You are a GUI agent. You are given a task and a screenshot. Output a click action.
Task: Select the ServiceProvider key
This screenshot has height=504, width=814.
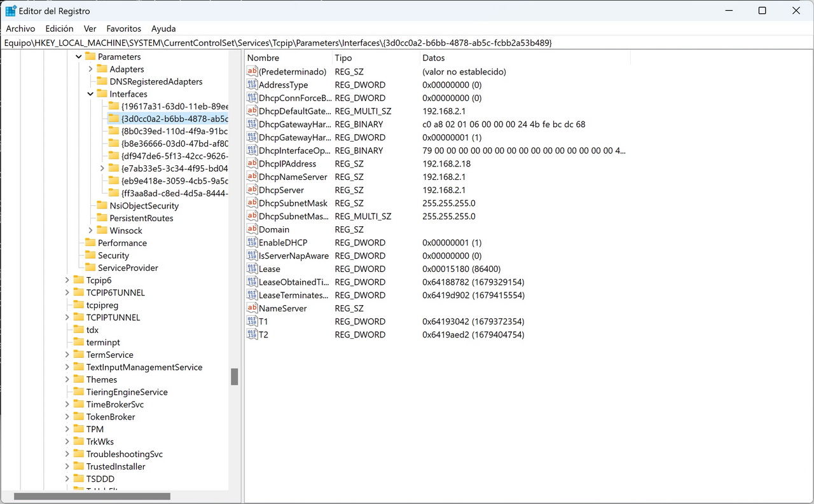coord(128,268)
